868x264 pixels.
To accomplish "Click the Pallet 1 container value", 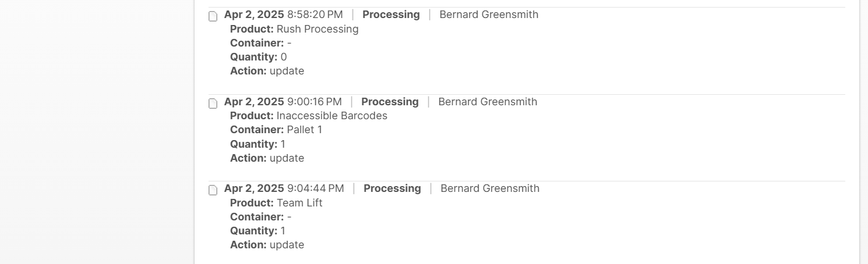I will click(x=304, y=130).
